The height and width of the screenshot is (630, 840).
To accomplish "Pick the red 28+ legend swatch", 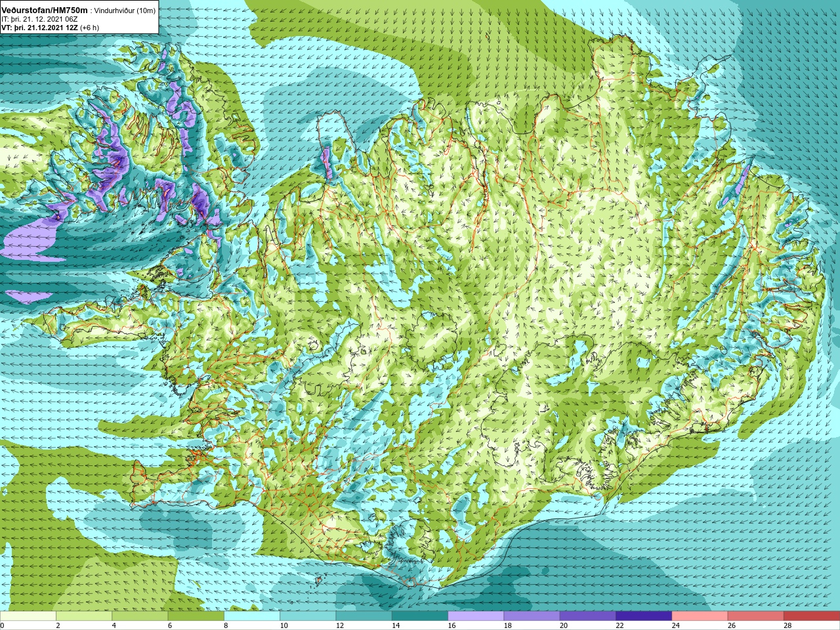I will (812, 616).
